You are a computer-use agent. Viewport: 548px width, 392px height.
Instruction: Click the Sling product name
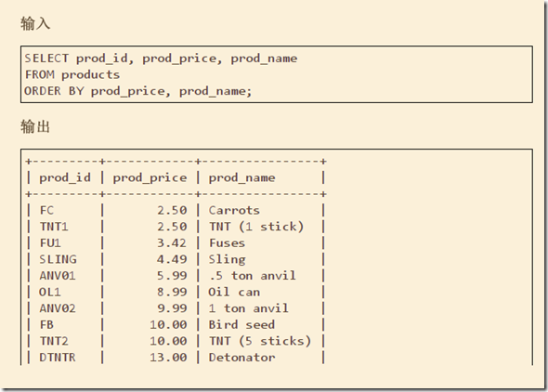[x=228, y=259]
